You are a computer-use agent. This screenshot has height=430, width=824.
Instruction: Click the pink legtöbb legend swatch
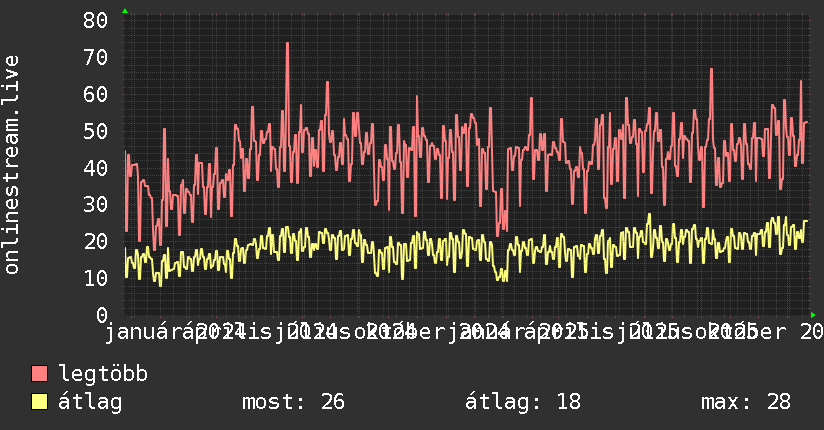(x=39, y=374)
